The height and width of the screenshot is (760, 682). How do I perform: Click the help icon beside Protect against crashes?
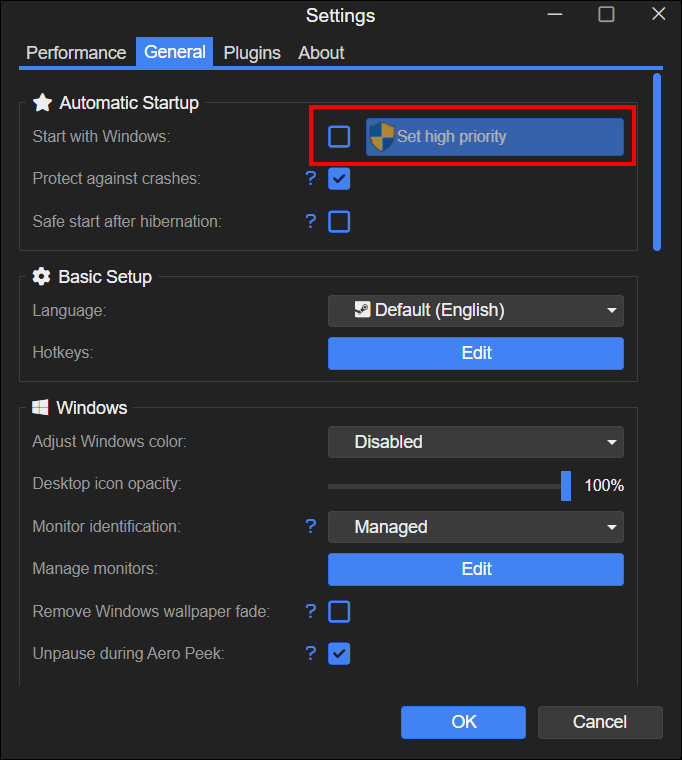[x=311, y=178]
